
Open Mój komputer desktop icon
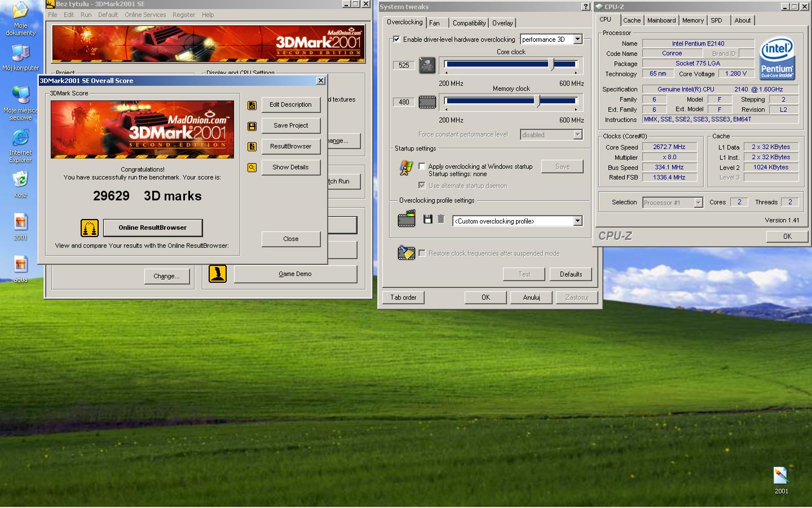(x=20, y=53)
